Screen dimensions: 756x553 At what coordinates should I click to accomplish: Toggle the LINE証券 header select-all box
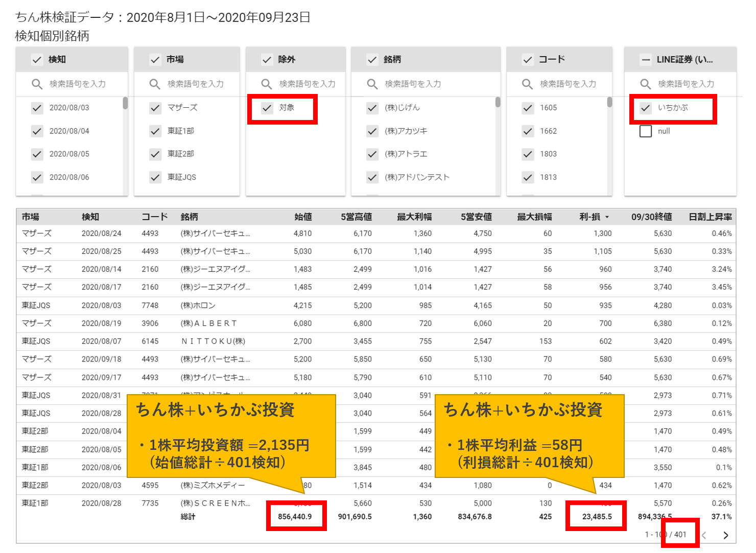(646, 60)
